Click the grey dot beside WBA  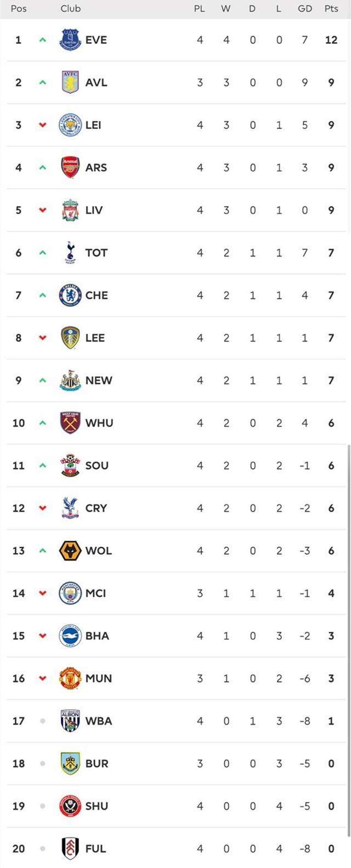pyautogui.click(x=43, y=721)
